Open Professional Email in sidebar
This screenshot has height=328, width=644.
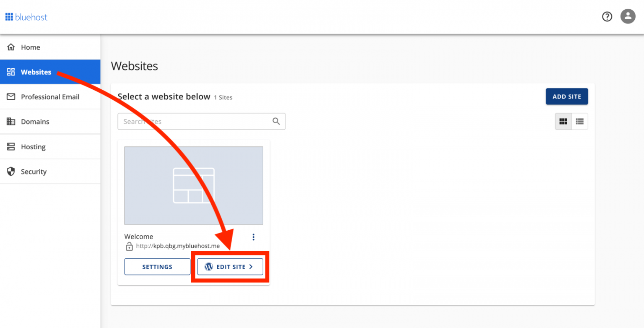pyautogui.click(x=50, y=97)
